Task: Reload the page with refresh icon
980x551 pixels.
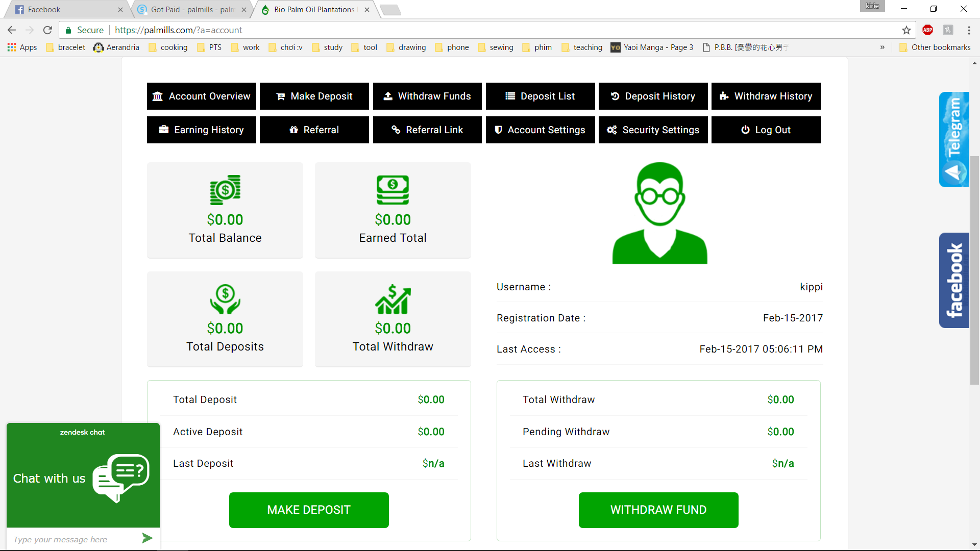Action: coord(47,30)
